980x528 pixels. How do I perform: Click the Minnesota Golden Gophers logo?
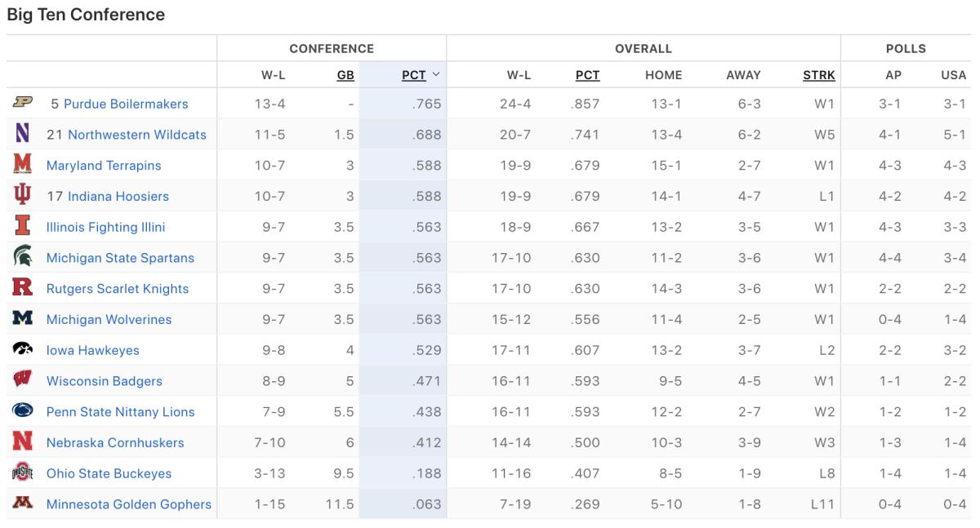click(x=22, y=504)
